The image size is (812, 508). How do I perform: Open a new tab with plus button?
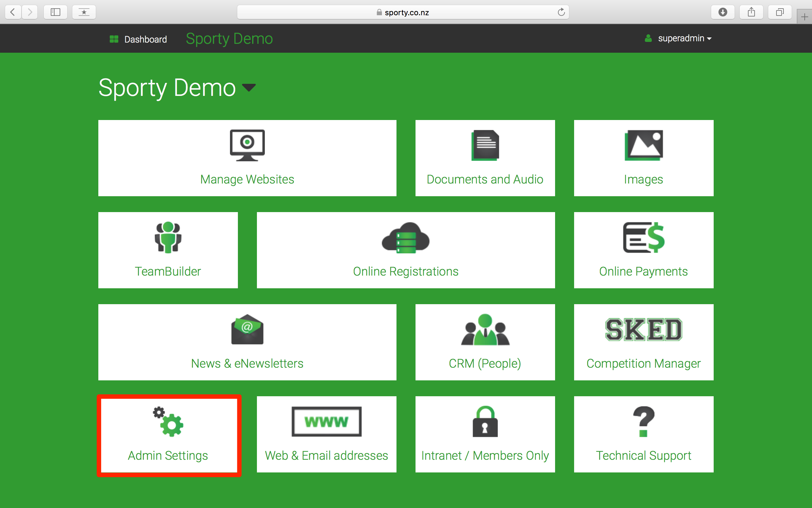pos(804,17)
